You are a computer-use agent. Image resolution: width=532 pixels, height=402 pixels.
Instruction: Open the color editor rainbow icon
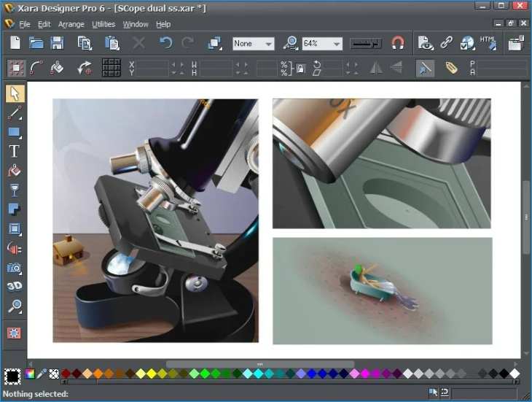[30, 374]
